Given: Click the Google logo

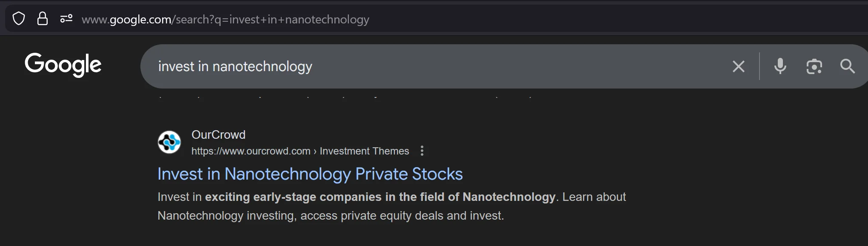Looking at the screenshot, I should (63, 64).
